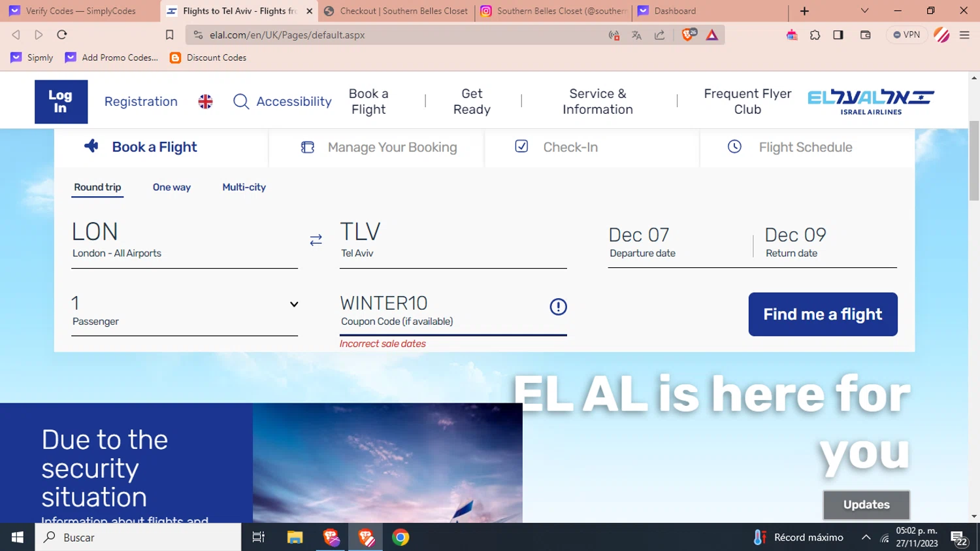Click the Log In button
This screenshot has height=551, width=980.
point(61,101)
